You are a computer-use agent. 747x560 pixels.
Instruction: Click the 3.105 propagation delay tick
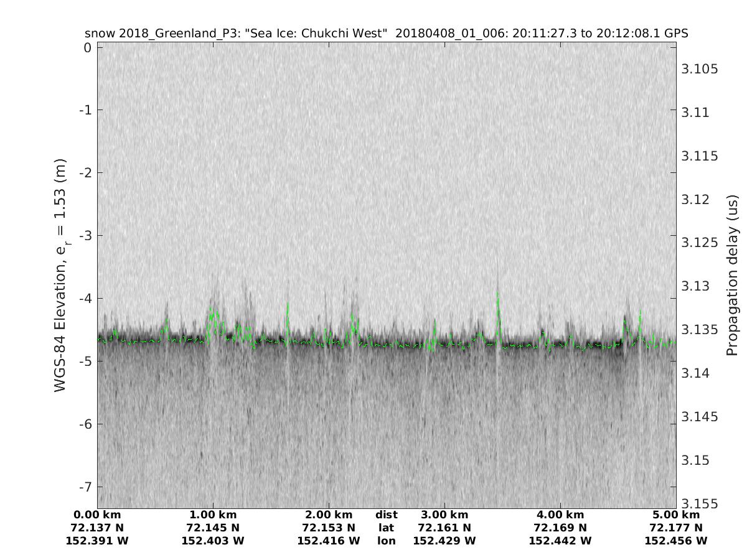coord(700,68)
